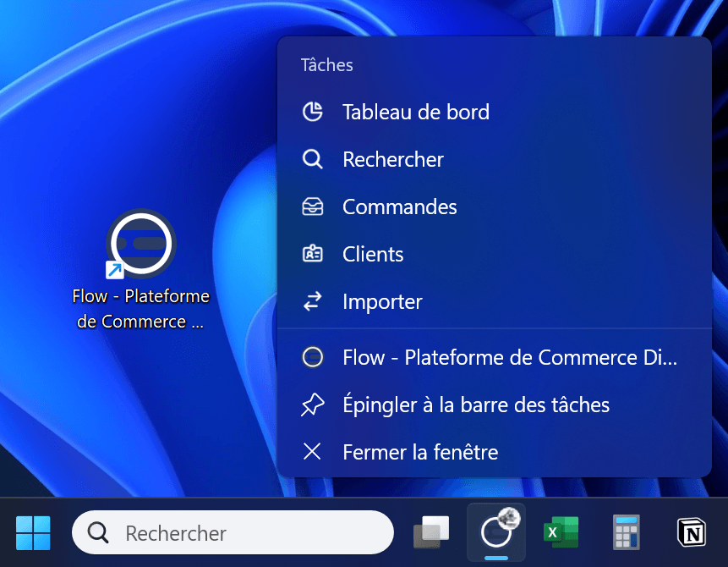The image size is (728, 567).
Task: Click the inbox tray icon beside Commandes
Action: (313, 207)
